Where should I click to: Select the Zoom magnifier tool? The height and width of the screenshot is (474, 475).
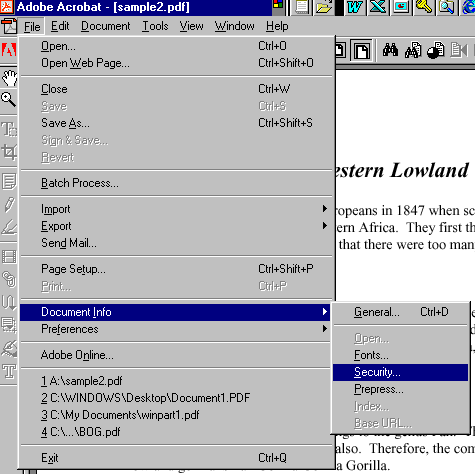coord(8,99)
